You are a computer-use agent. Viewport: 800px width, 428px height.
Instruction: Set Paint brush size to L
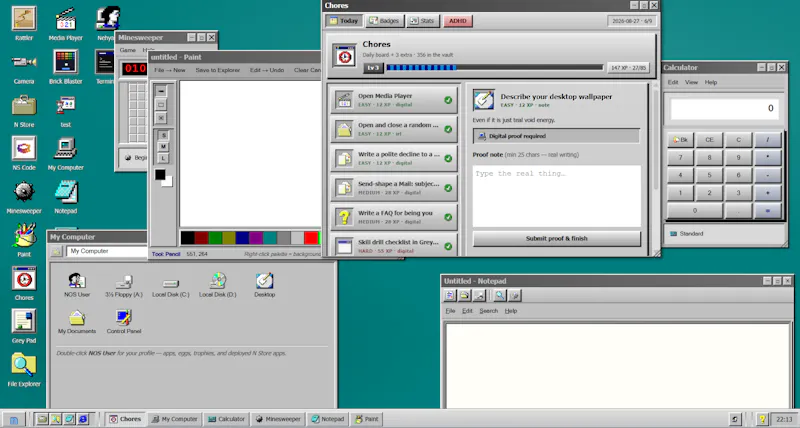[x=163, y=158]
